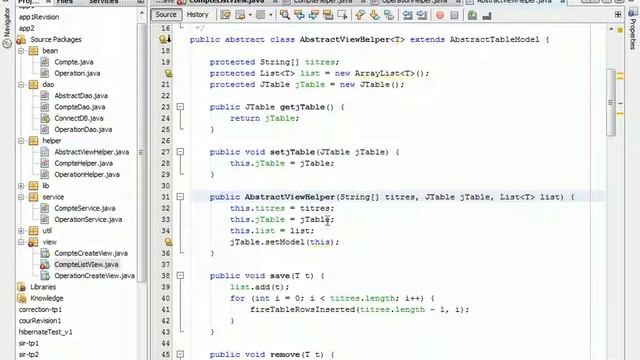The image size is (640, 360).
Task: Shift the line left
Action: coord(407,15)
